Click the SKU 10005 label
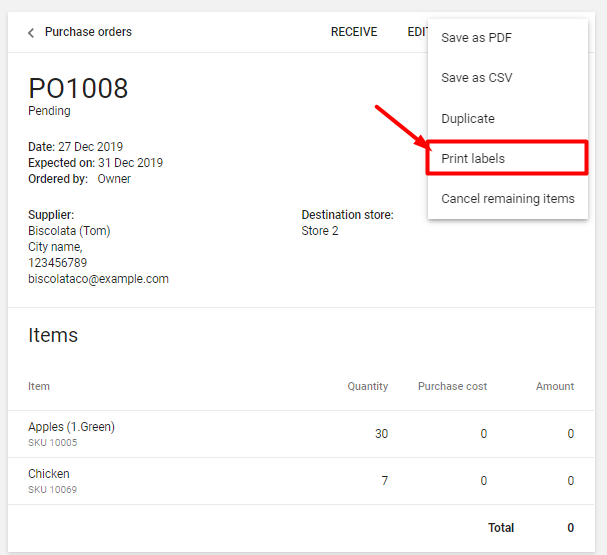The height and width of the screenshot is (555, 607). point(52,443)
